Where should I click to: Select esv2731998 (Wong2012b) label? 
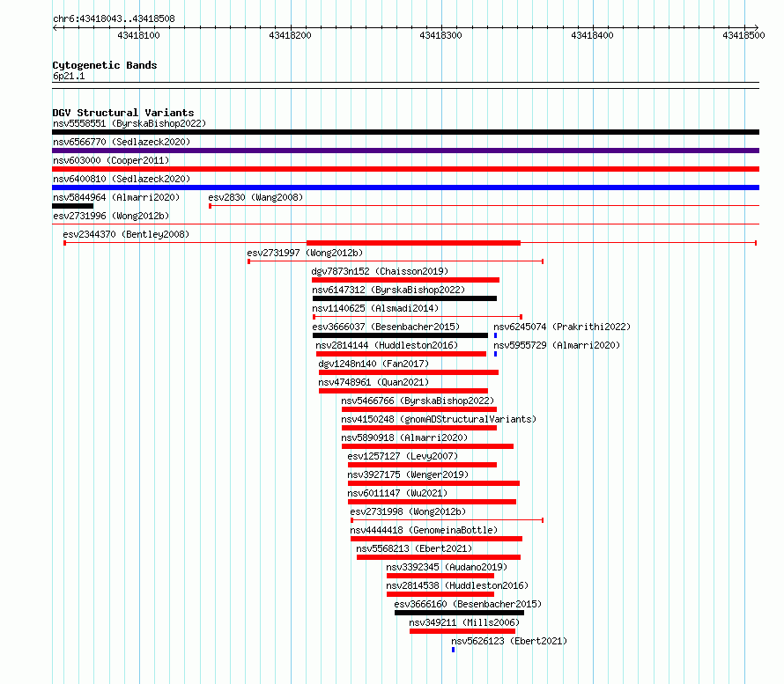pos(408,511)
